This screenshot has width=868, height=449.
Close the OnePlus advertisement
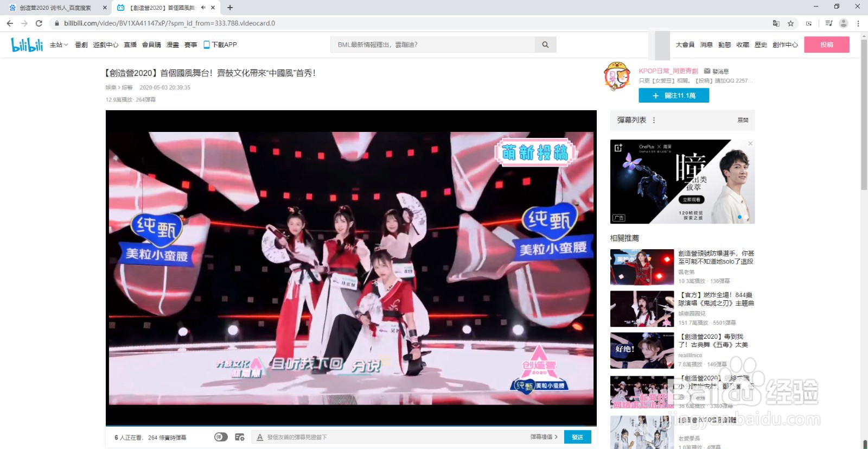(x=750, y=144)
